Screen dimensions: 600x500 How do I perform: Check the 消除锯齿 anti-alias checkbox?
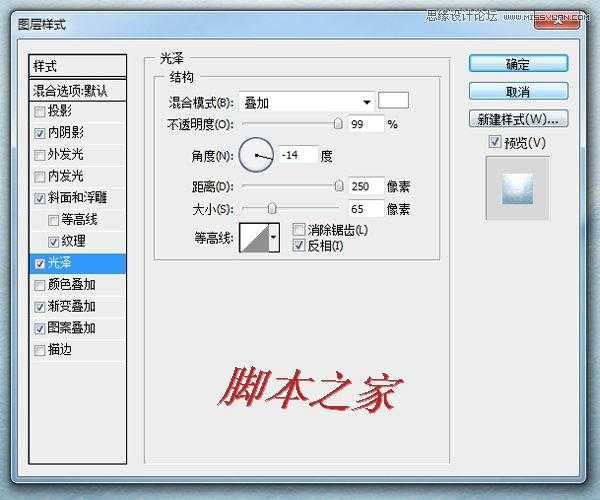(x=298, y=230)
